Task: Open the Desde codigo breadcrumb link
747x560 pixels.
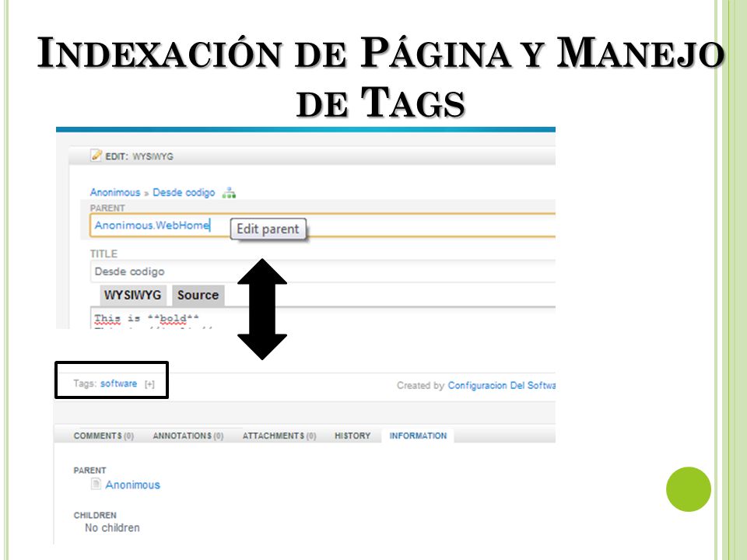Action: pyautogui.click(x=184, y=193)
